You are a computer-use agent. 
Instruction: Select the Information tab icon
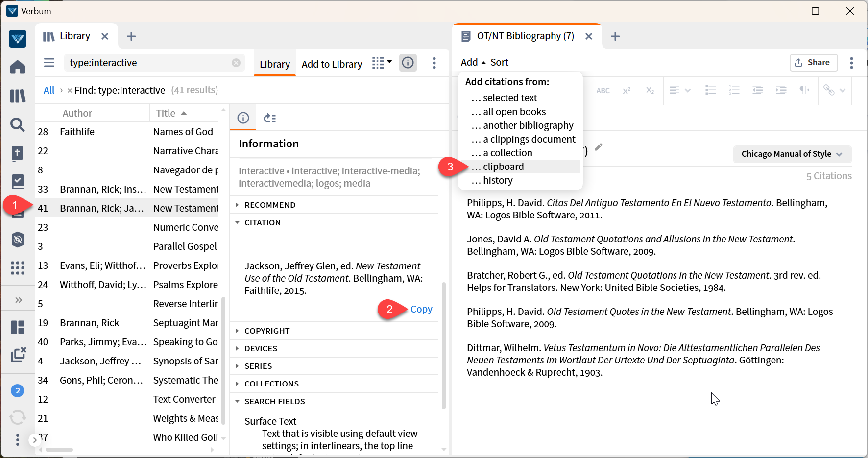point(243,118)
